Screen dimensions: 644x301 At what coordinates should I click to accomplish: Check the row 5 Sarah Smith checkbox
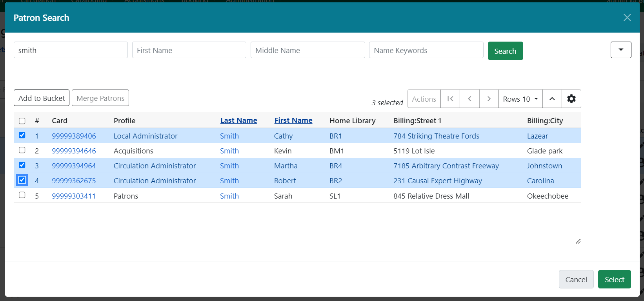click(22, 195)
